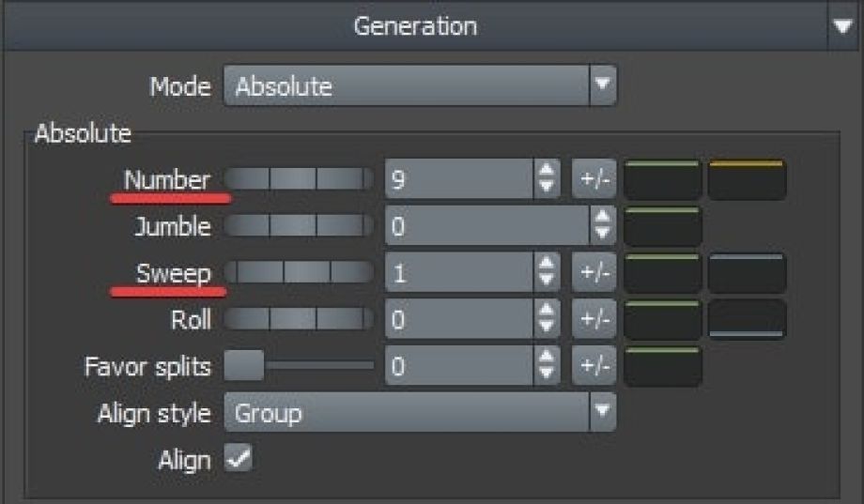864x504 pixels.
Task: Open the Favor splits curve box
Action: pyautogui.click(x=662, y=366)
